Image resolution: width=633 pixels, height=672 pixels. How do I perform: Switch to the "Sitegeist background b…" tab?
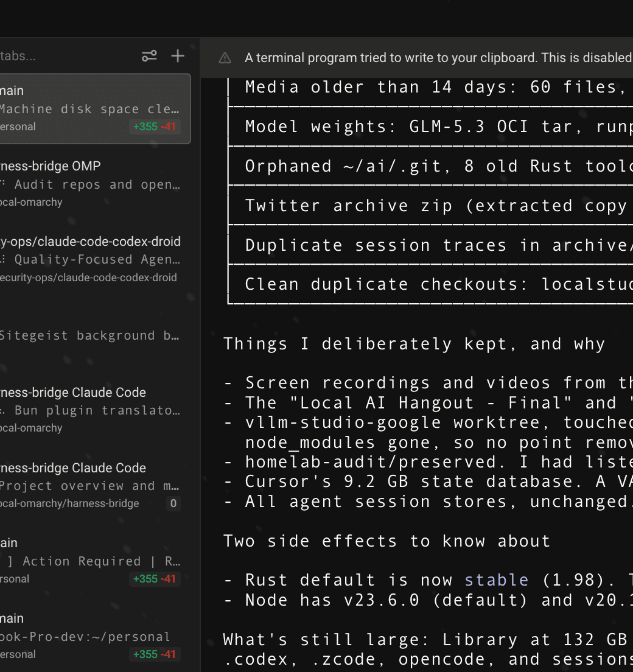[x=94, y=335]
